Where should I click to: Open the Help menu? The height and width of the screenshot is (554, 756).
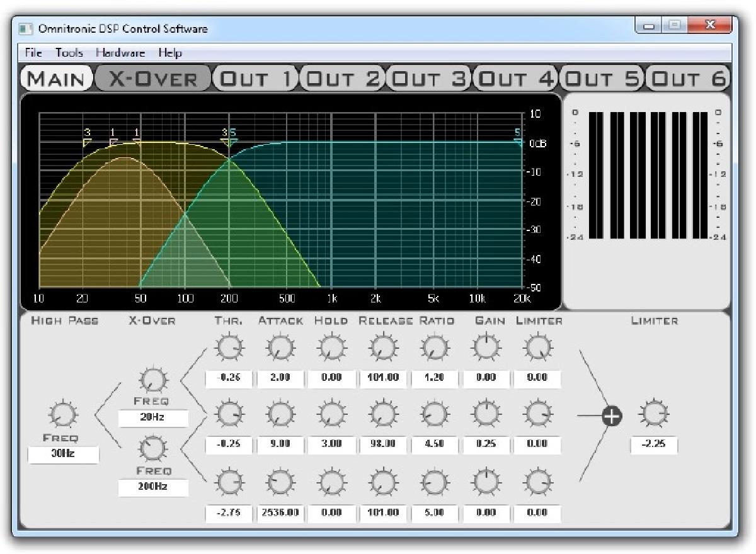pos(170,53)
